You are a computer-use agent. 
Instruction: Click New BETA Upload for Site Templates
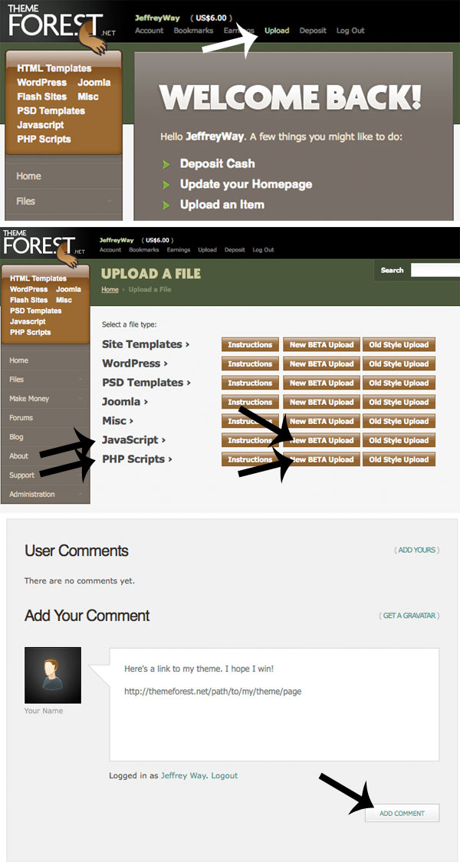pos(321,344)
